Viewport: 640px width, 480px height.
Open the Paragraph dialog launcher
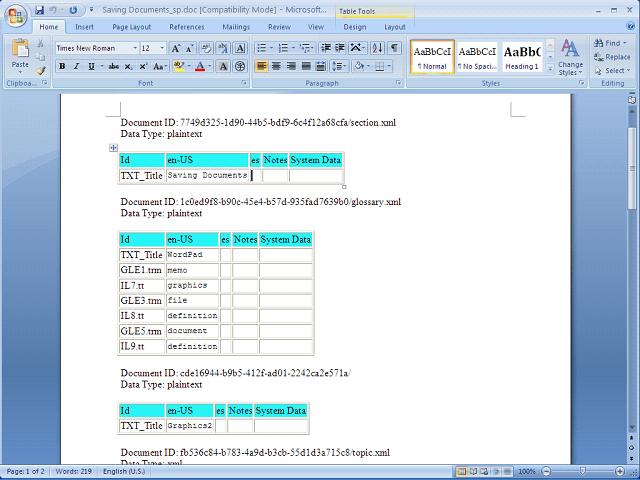coord(398,83)
